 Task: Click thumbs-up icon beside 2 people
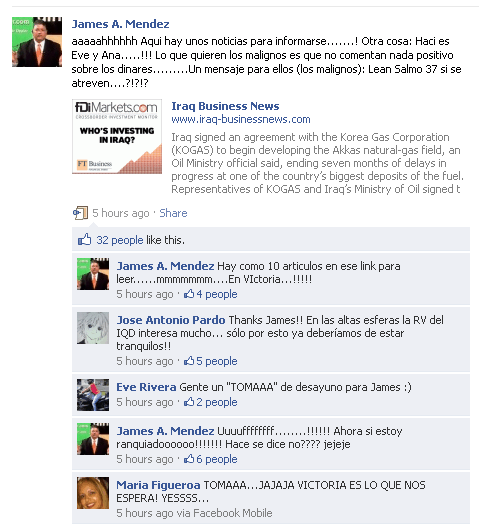point(189,402)
